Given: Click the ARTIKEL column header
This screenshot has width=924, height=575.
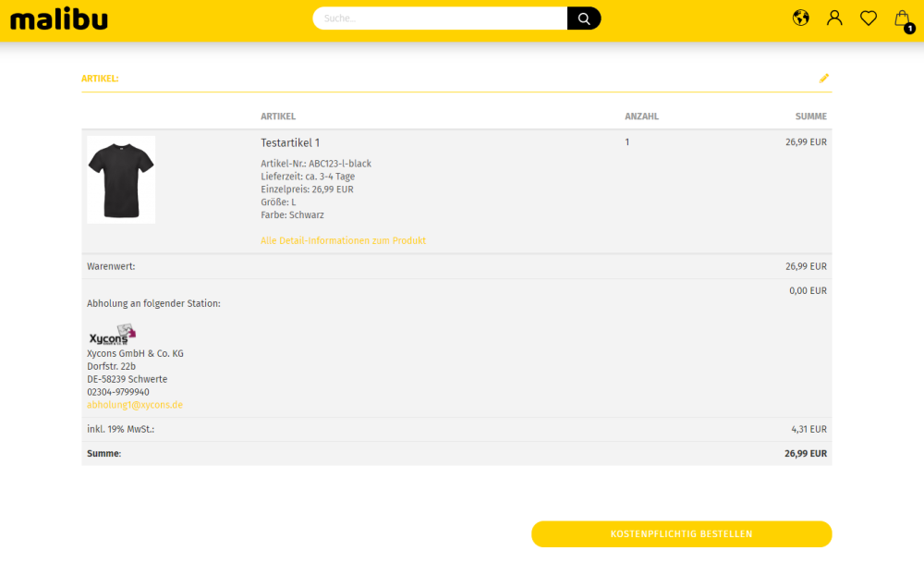Looking at the screenshot, I should [x=278, y=116].
